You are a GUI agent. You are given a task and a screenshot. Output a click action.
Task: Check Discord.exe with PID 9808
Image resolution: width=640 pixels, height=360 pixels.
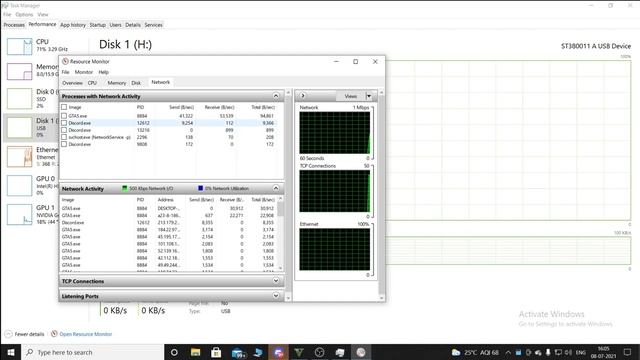tap(64, 144)
